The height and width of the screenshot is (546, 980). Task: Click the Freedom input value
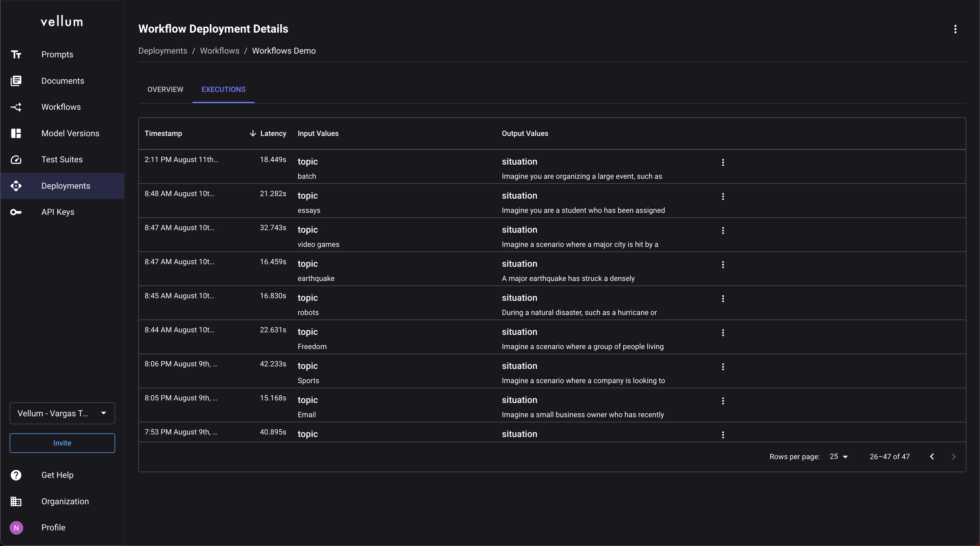(312, 346)
